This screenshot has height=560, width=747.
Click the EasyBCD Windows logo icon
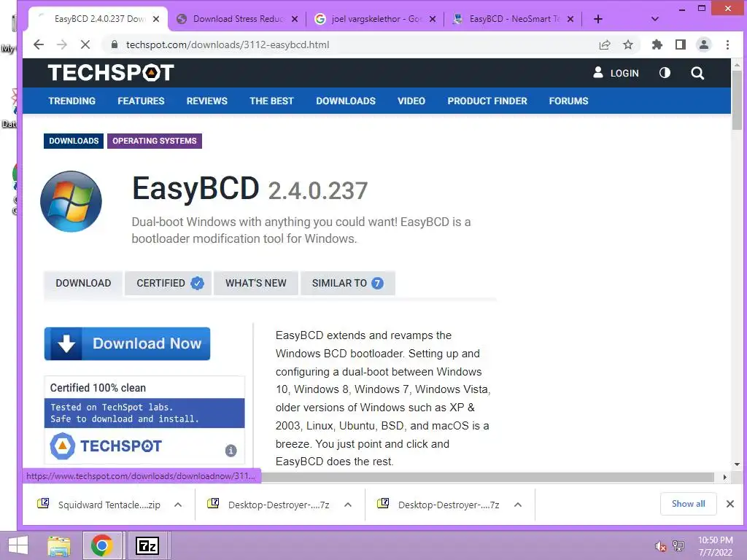click(x=71, y=201)
